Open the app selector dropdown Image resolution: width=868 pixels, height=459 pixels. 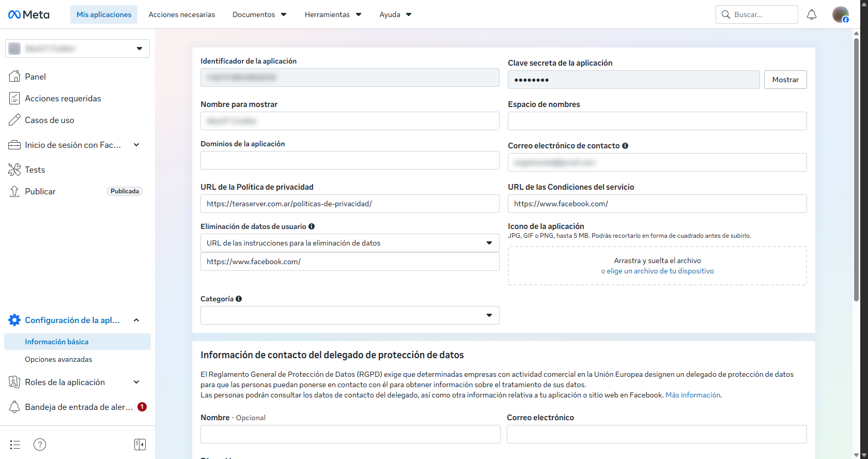coord(78,49)
